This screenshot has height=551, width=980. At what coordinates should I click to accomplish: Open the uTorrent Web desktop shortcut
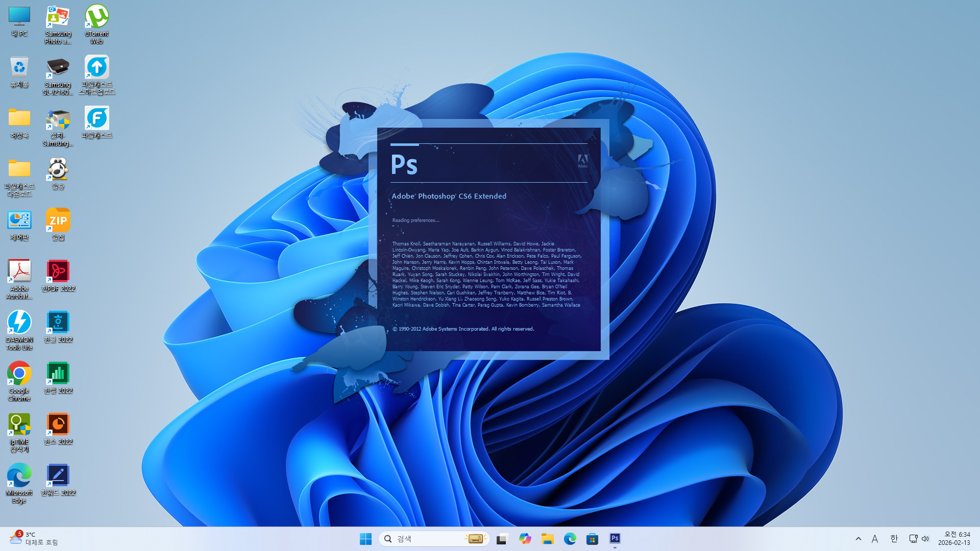pyautogui.click(x=96, y=18)
